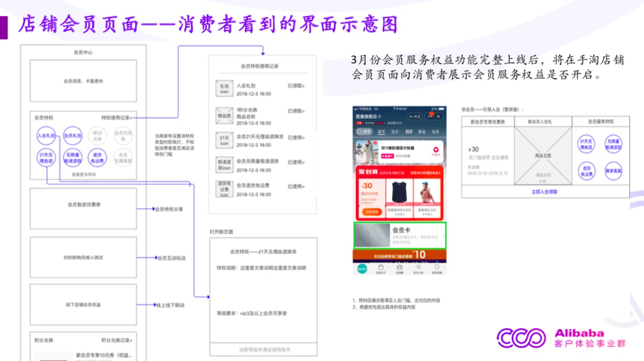Screen dimensions: 644x361
Task: Tap 退货免运费 circle in 会员服务特权 column
Action: (586, 171)
